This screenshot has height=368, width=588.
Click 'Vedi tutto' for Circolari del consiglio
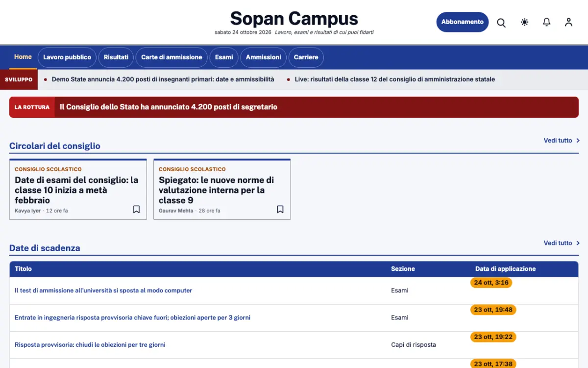click(x=562, y=140)
